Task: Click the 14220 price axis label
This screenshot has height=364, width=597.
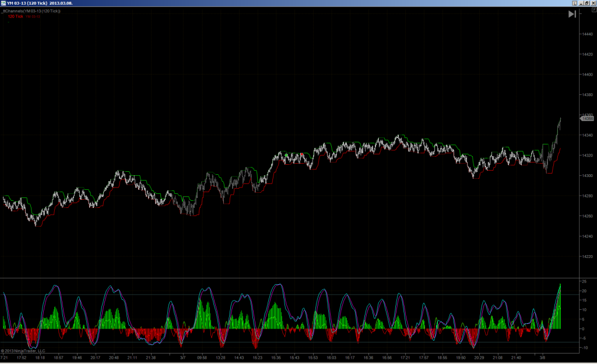Action: click(x=587, y=256)
